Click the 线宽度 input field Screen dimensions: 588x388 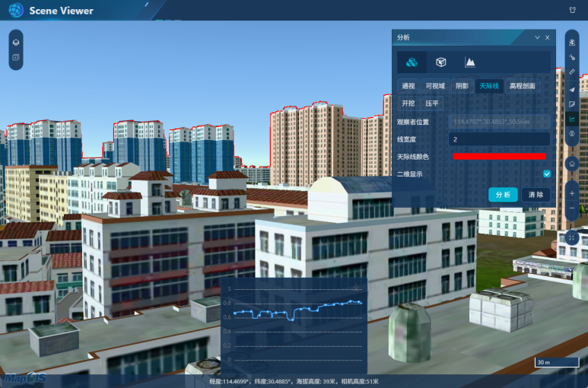[498, 139]
